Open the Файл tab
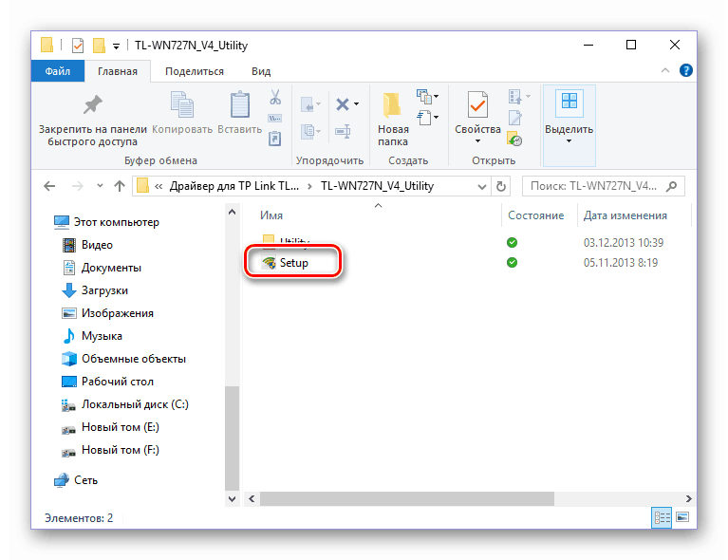 58,71
